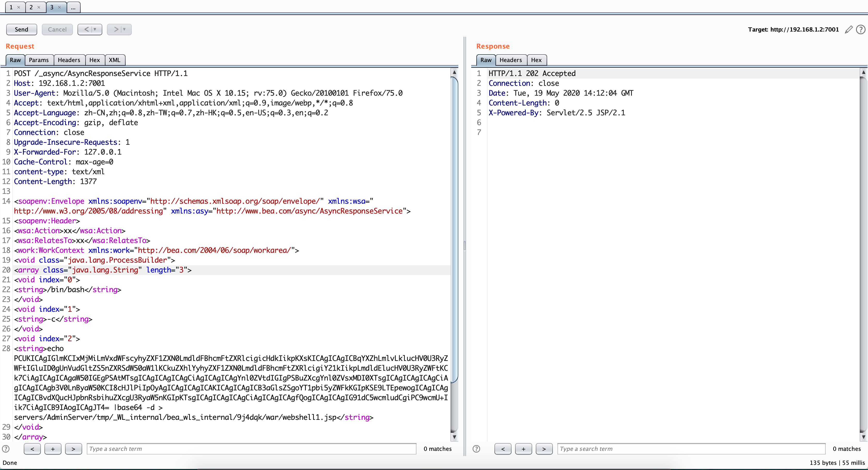Click the plus button in request search bar

pos(53,449)
